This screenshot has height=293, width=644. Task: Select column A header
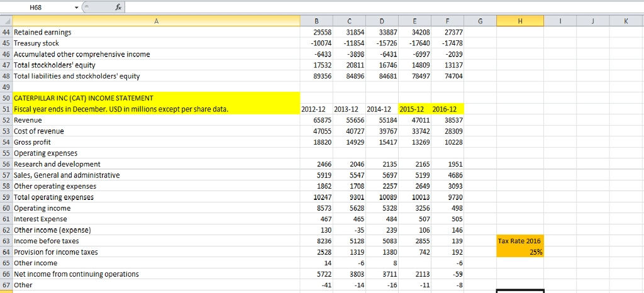click(x=156, y=21)
